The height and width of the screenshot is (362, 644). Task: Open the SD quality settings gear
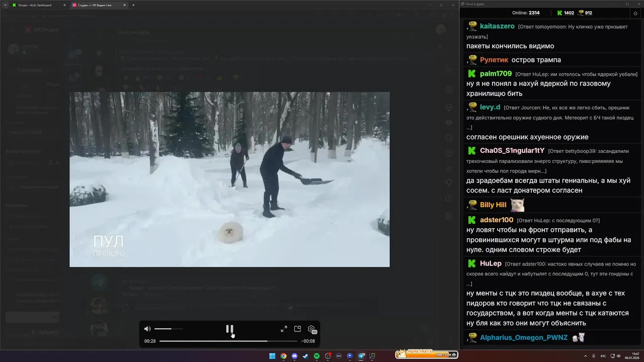311,329
